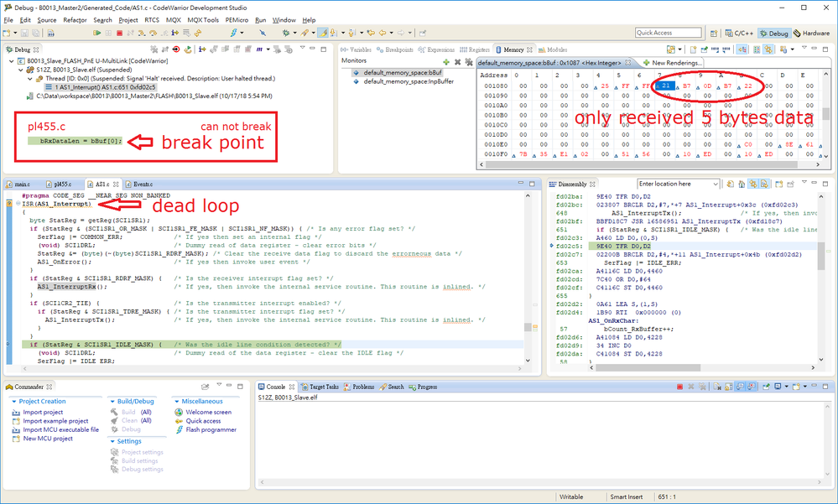Collapse the Miscellaneous section in Commander
The width and height of the screenshot is (838, 504).
(x=176, y=402)
